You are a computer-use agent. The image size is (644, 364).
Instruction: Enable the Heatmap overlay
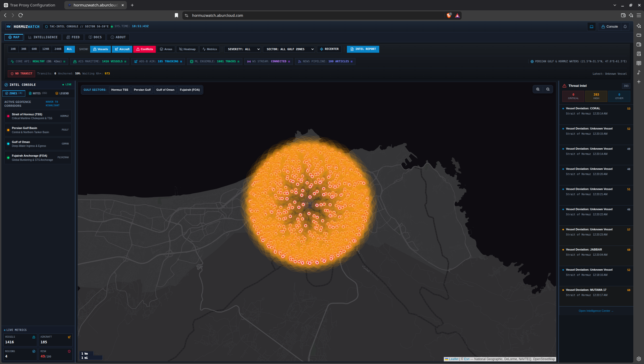(187, 49)
